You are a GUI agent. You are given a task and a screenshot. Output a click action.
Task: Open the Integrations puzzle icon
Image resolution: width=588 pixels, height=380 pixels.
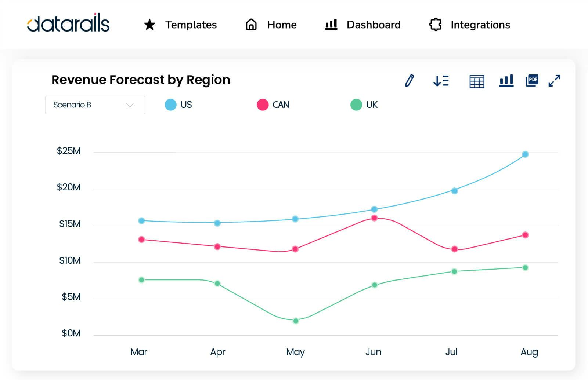(436, 24)
